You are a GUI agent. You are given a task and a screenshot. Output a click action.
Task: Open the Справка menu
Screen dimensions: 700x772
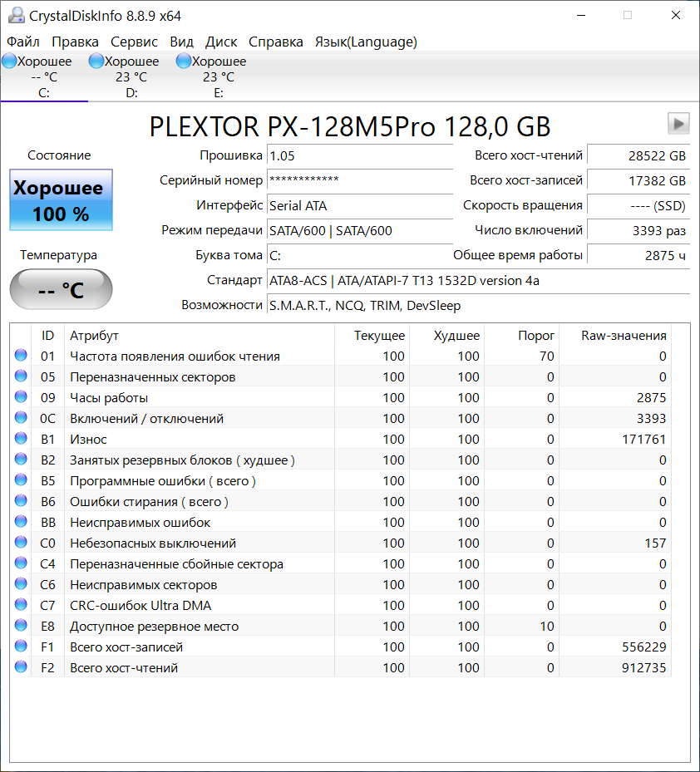click(276, 42)
